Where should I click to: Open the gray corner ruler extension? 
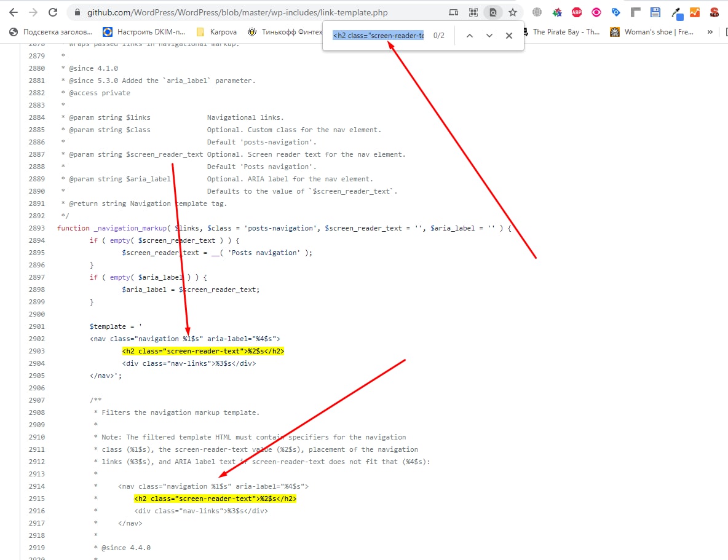(636, 12)
